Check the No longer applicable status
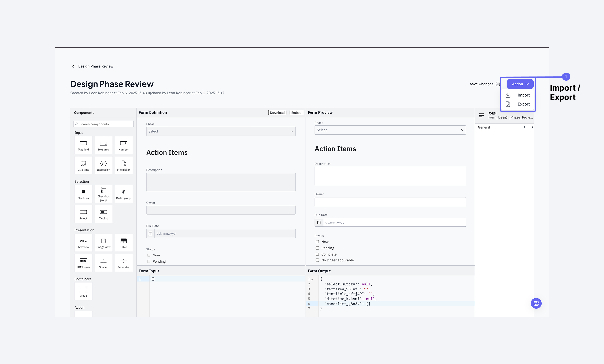The width and height of the screenshot is (604, 364). point(317,260)
